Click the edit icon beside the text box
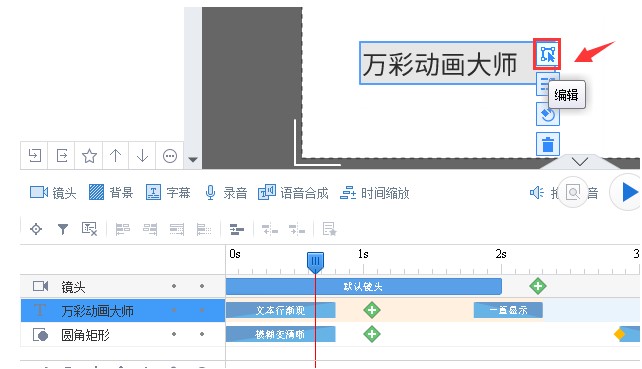 (x=547, y=54)
